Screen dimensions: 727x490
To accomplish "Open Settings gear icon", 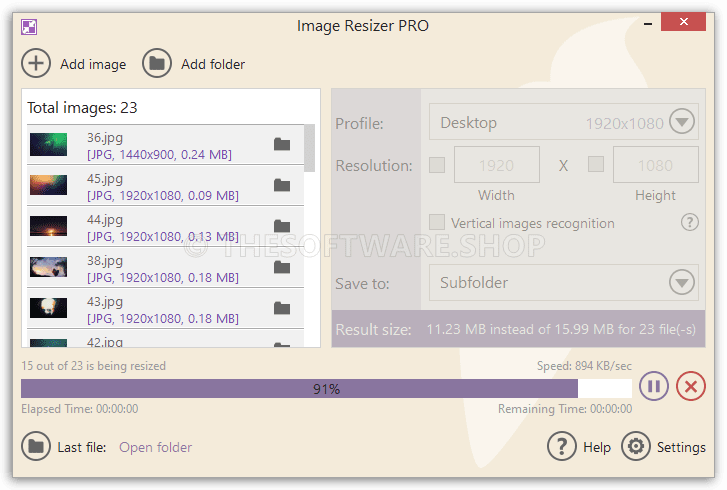I will (636, 446).
